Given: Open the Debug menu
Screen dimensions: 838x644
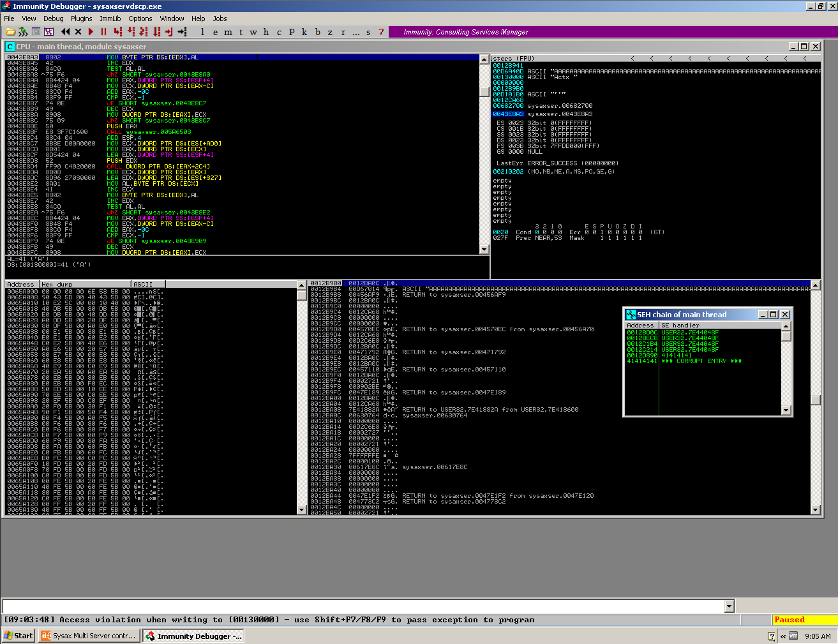Looking at the screenshot, I should (x=53, y=19).
